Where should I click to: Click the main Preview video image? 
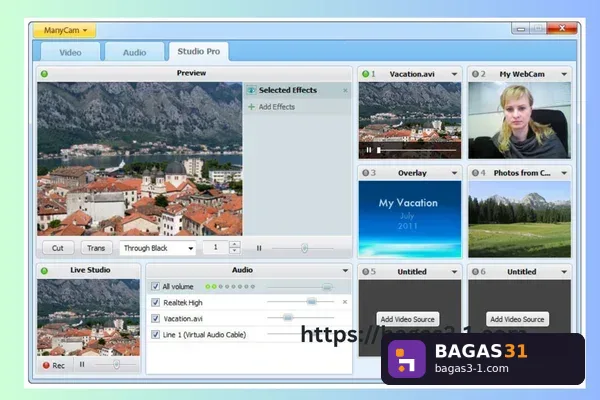tap(140, 158)
